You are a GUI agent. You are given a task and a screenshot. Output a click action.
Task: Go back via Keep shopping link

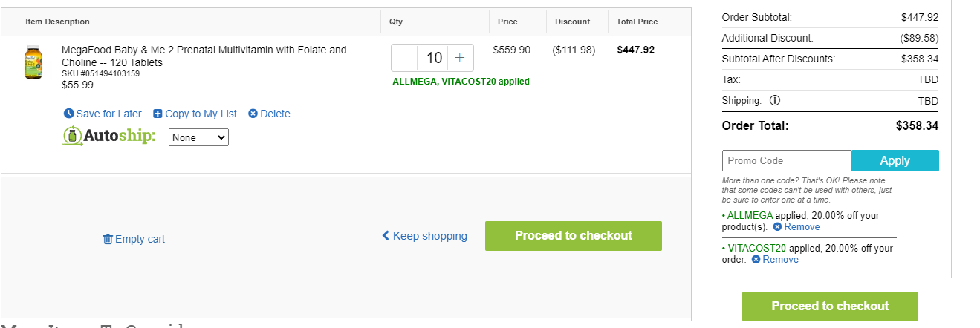coord(425,236)
